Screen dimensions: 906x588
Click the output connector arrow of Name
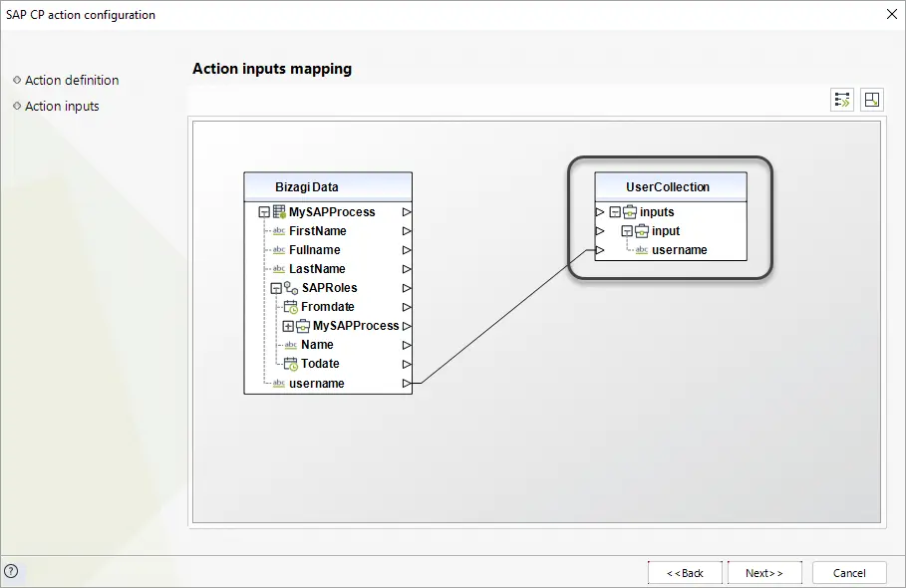[x=407, y=346]
